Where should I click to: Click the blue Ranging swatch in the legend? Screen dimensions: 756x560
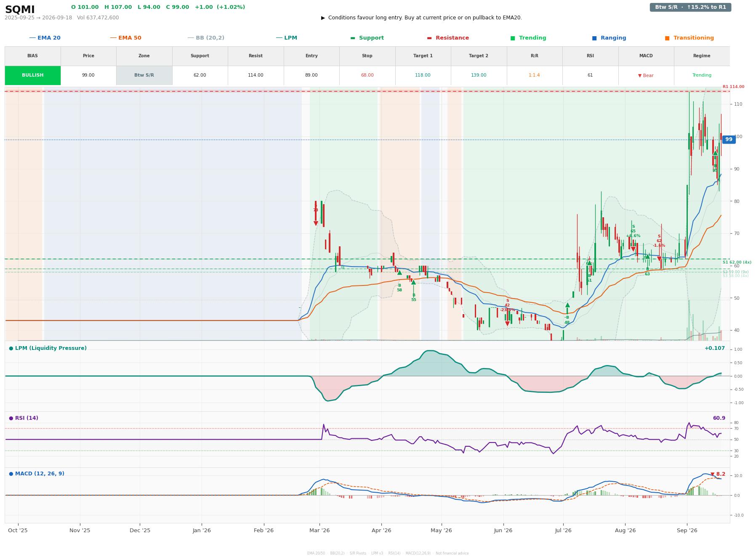coord(594,38)
